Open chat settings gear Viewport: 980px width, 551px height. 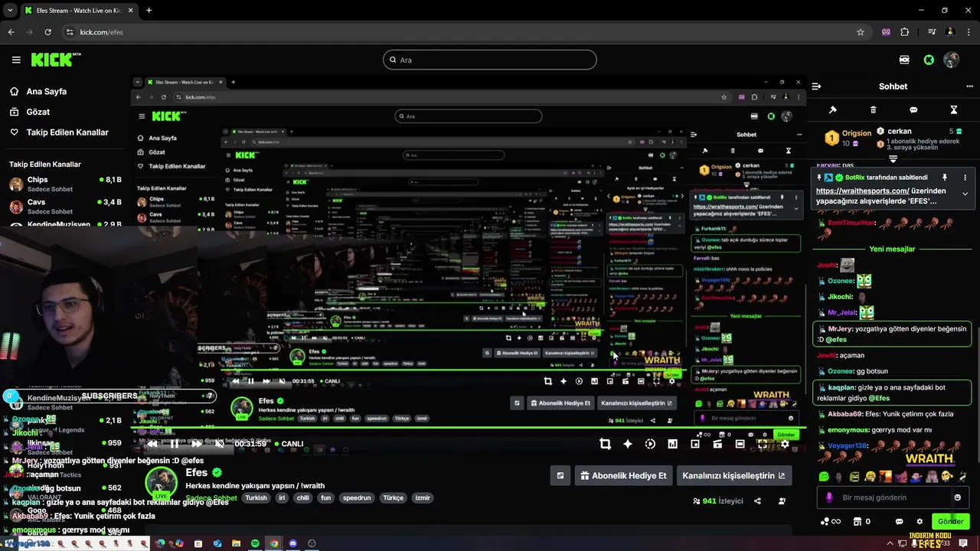click(920, 522)
